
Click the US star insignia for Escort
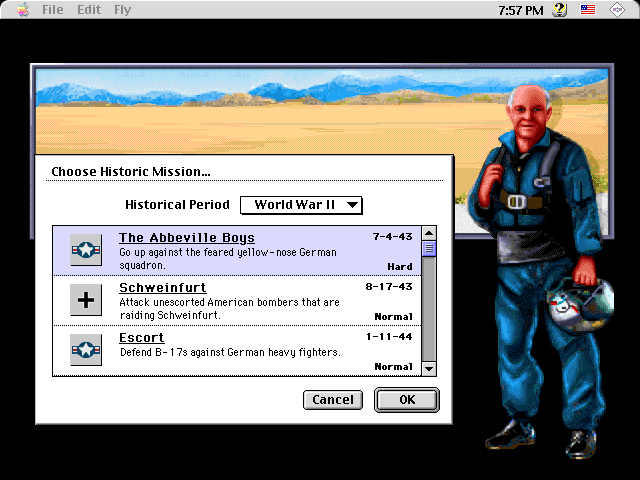pyautogui.click(x=86, y=350)
